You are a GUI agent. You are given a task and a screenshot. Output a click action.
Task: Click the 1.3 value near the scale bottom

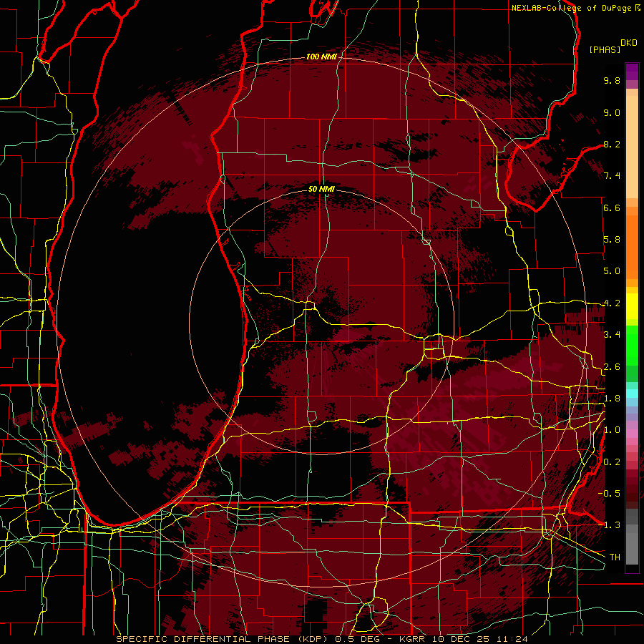pyautogui.click(x=612, y=525)
